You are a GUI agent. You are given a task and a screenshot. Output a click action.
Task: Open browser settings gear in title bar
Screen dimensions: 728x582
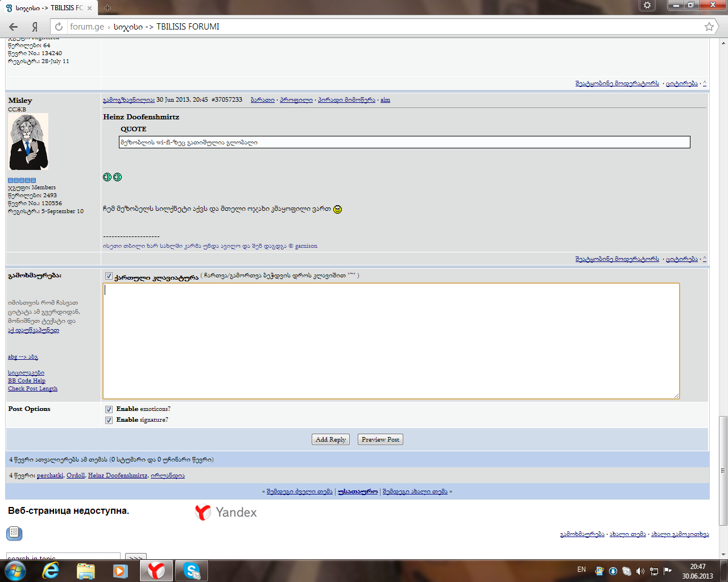tap(647, 5)
